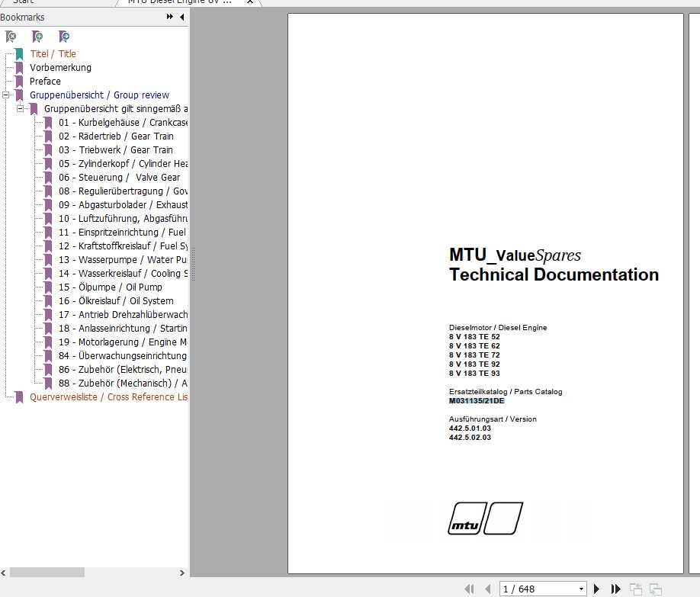Open the Titel / Title bookmark
This screenshot has width=700, height=597.
52,53
